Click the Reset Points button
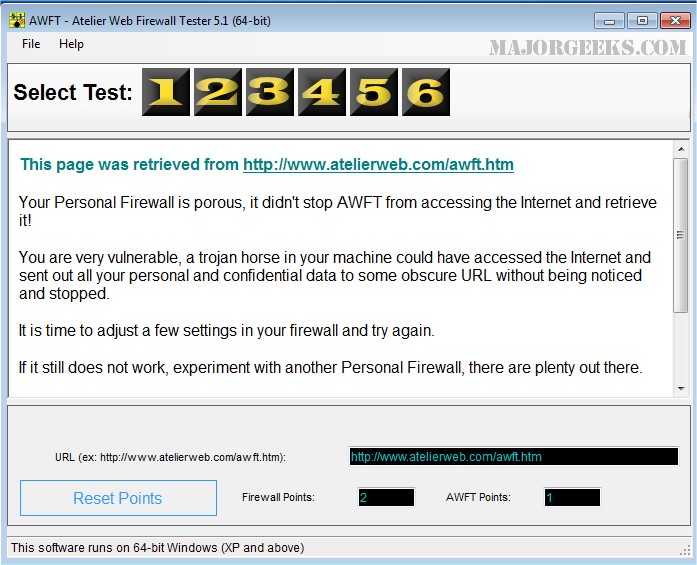697x565 pixels. pos(118,498)
